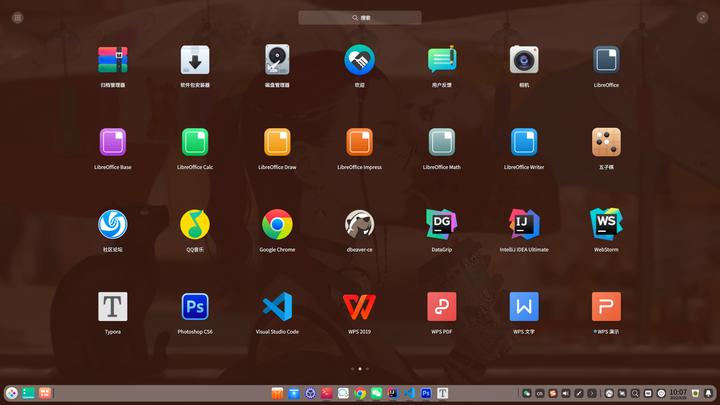
Task: Open WPS PDF
Action: [x=441, y=307]
